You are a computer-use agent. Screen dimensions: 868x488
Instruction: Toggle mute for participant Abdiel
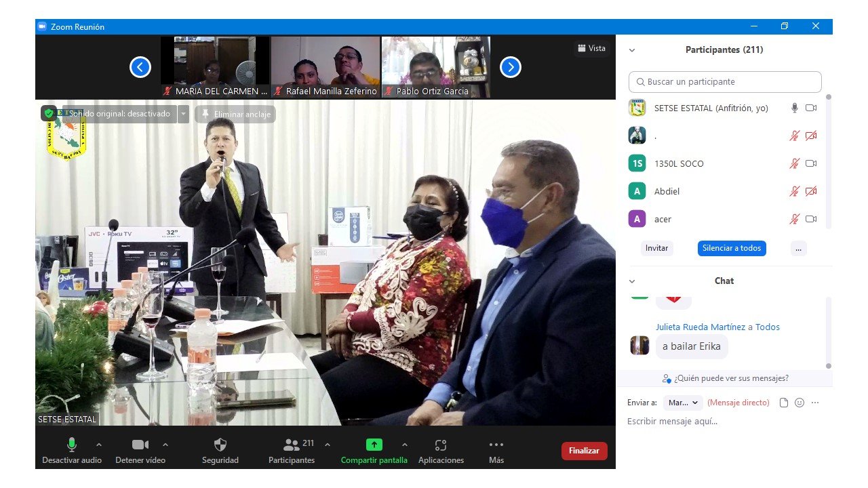794,192
